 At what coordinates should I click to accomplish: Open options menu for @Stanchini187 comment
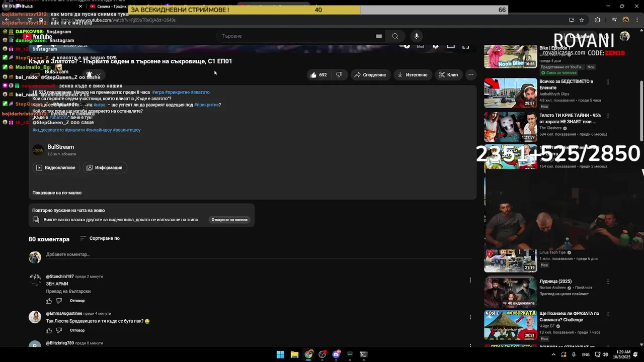[470, 280]
